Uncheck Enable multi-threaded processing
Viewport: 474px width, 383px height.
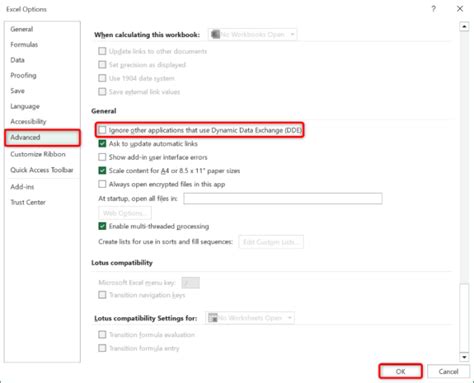(x=102, y=226)
